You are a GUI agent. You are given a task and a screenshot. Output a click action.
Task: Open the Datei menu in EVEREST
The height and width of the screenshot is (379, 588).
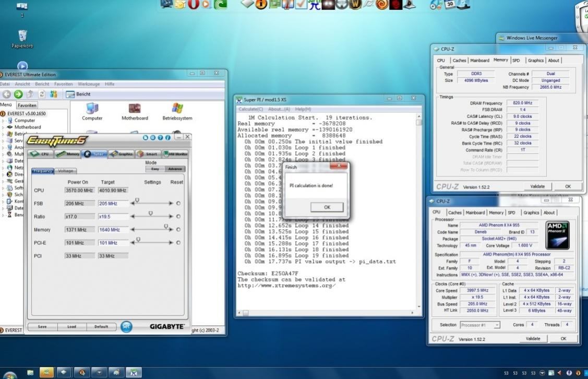coord(5,84)
